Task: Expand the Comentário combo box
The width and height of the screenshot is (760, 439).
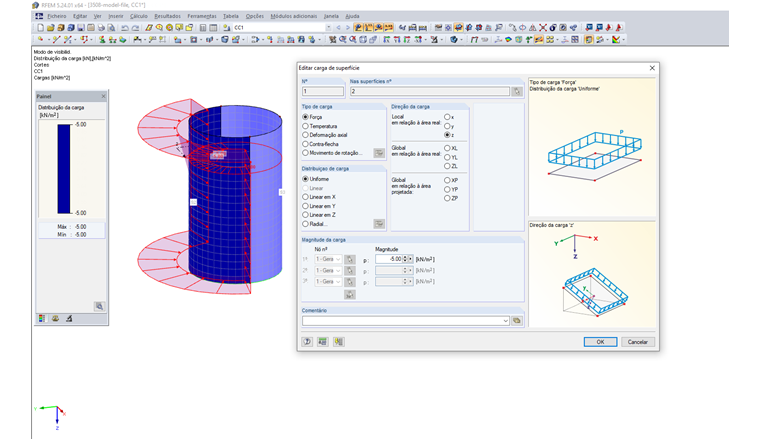Action: (x=506, y=320)
